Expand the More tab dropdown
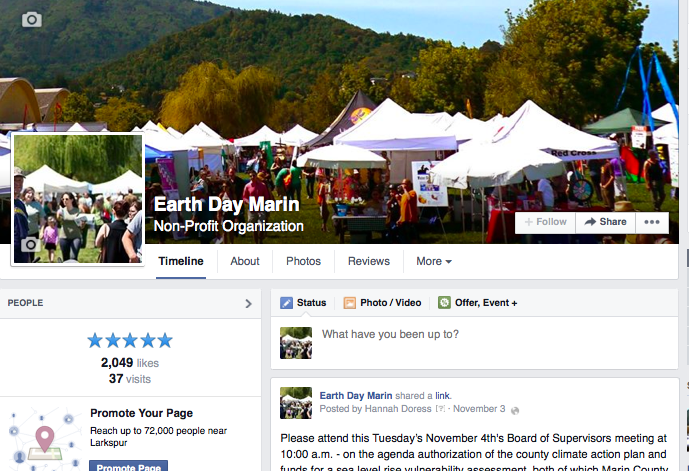The width and height of the screenshot is (689, 471). click(434, 261)
